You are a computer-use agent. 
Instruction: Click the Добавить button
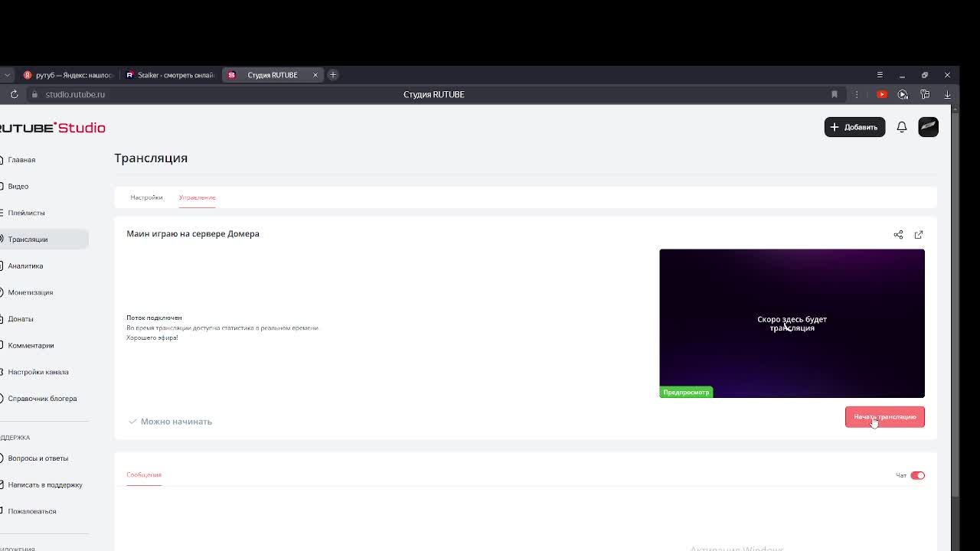(x=854, y=127)
